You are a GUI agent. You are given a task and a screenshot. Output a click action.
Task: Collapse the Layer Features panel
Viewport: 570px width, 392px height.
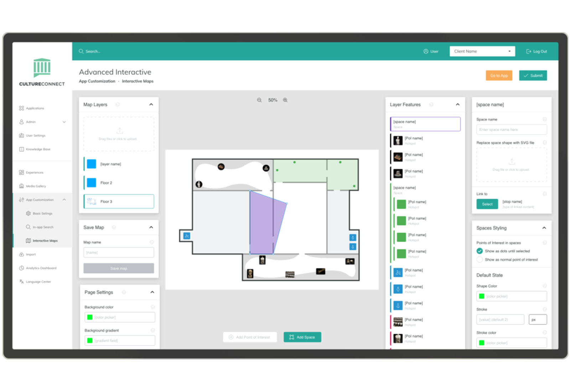(x=458, y=104)
